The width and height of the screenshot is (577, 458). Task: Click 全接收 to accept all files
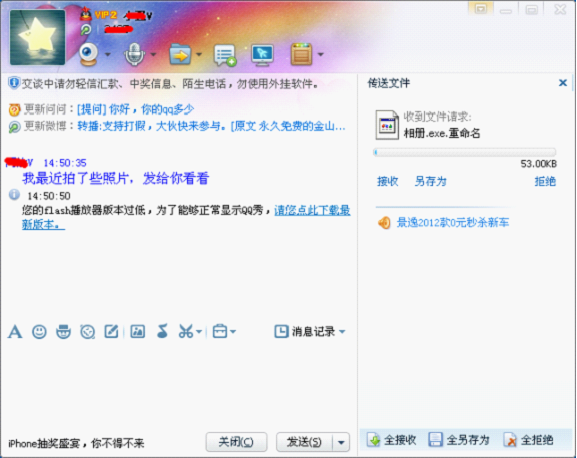392,440
